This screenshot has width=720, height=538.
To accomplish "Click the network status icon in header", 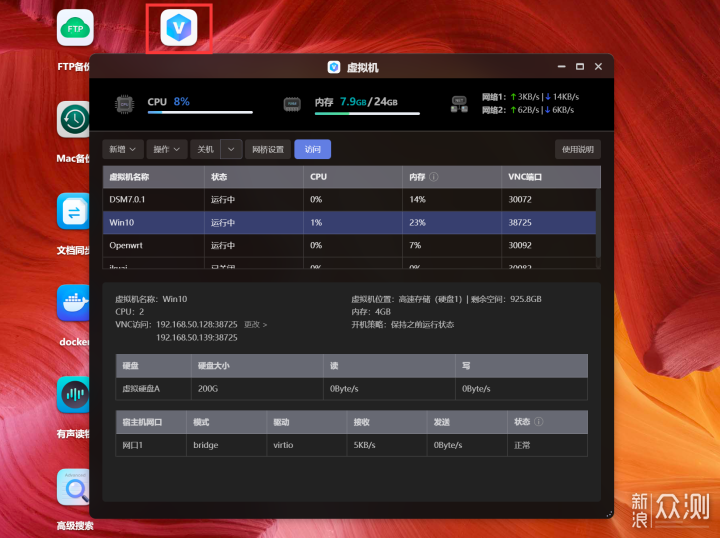I will coord(460,102).
